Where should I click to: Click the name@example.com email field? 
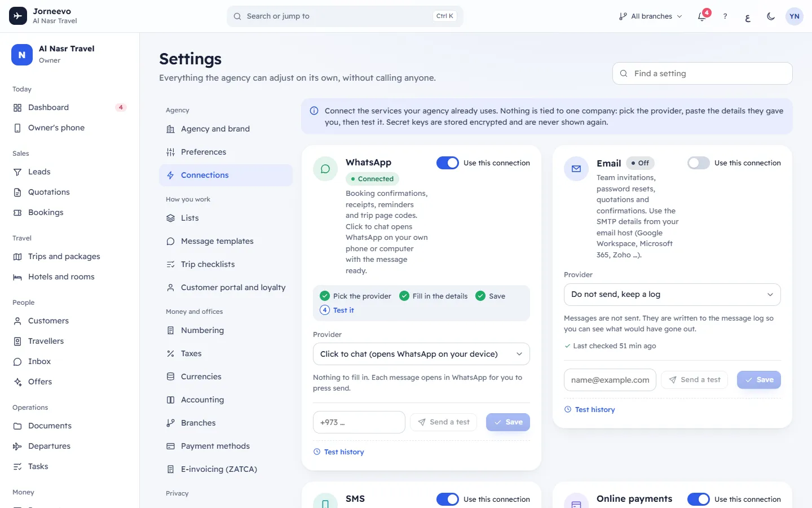pyautogui.click(x=610, y=380)
